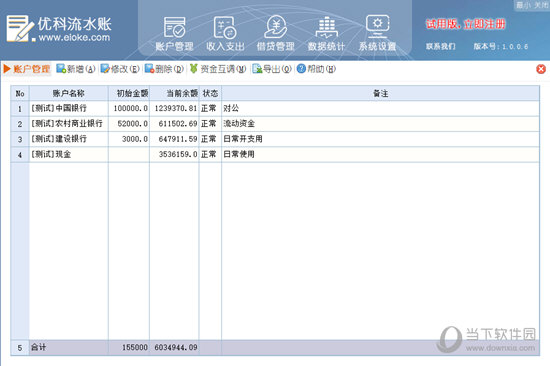Close the account panel with red X
550x366 pixels.
tap(541, 69)
